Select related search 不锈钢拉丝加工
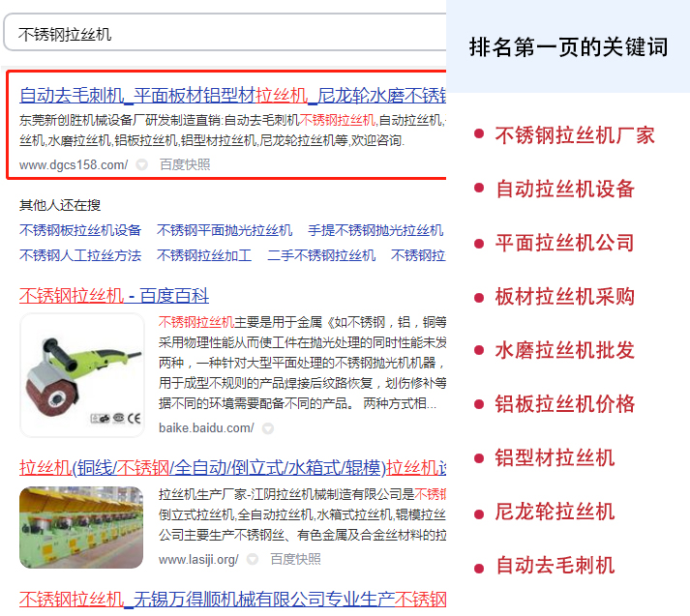690x616 pixels. [204, 255]
